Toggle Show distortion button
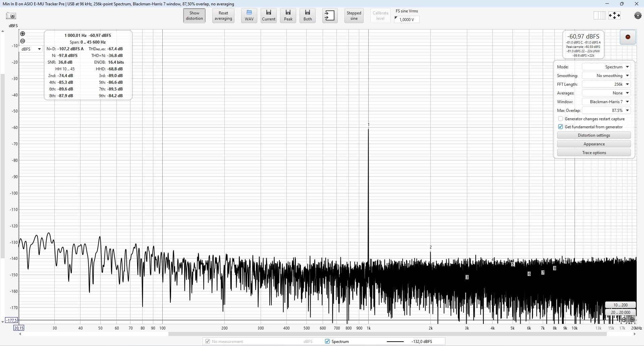Image resolution: width=644 pixels, height=346 pixels. pos(195,15)
